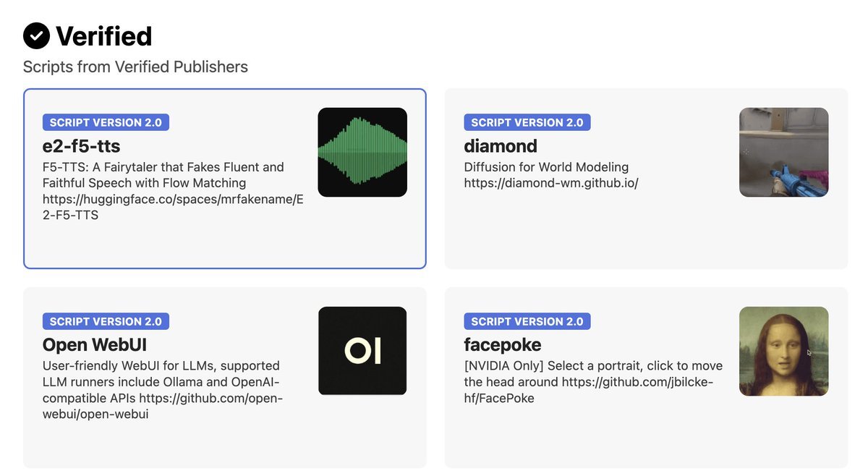Click the diamond-wm.github.io URL text
This screenshot has height=476, width=868.
tap(550, 183)
